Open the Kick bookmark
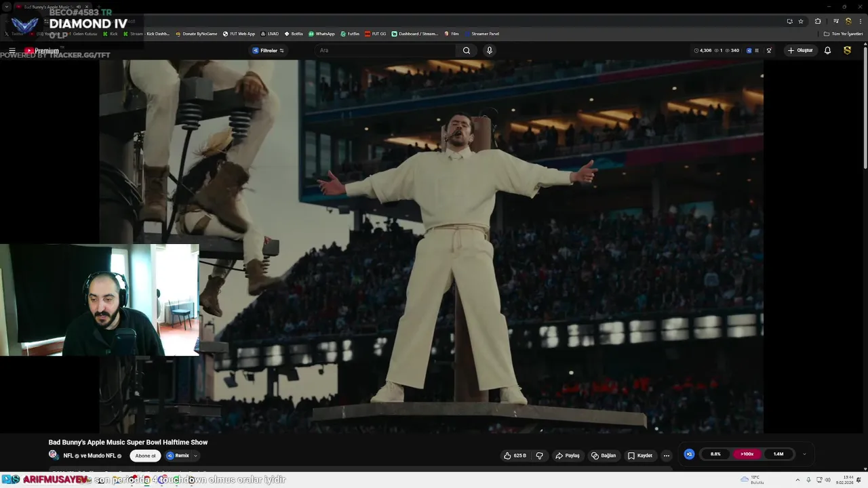The height and width of the screenshot is (488, 868). [x=110, y=34]
